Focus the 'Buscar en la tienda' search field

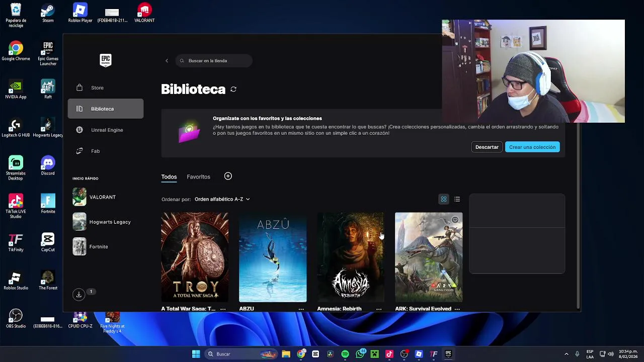214,61
